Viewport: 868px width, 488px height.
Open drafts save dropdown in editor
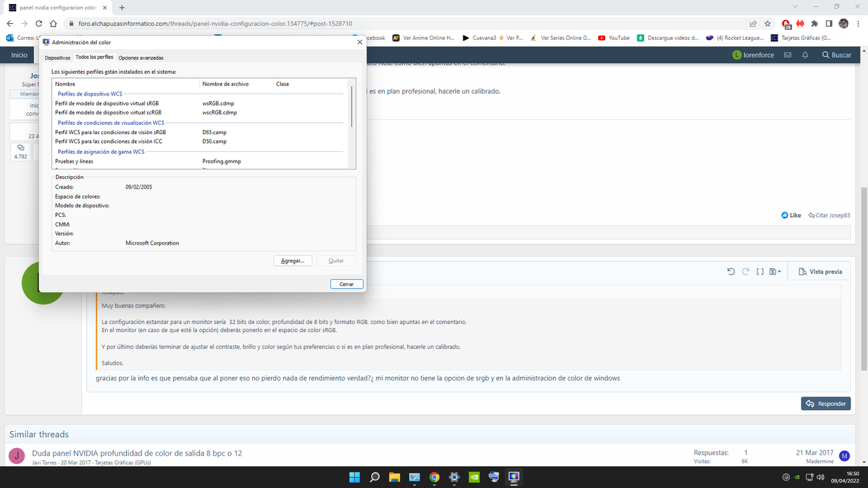[775, 272]
